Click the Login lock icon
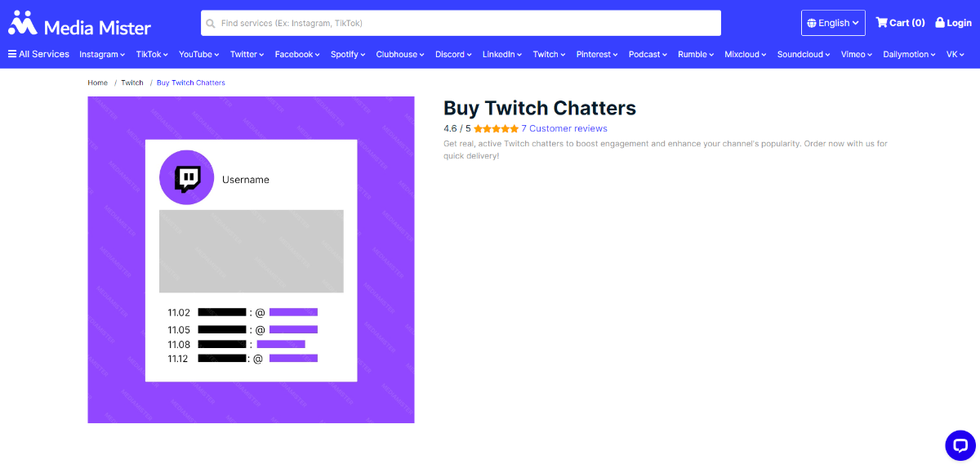The image size is (980, 469). [x=940, y=23]
